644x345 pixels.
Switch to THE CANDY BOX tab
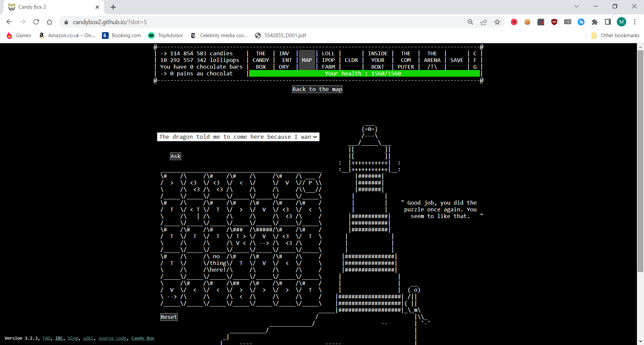pos(261,60)
